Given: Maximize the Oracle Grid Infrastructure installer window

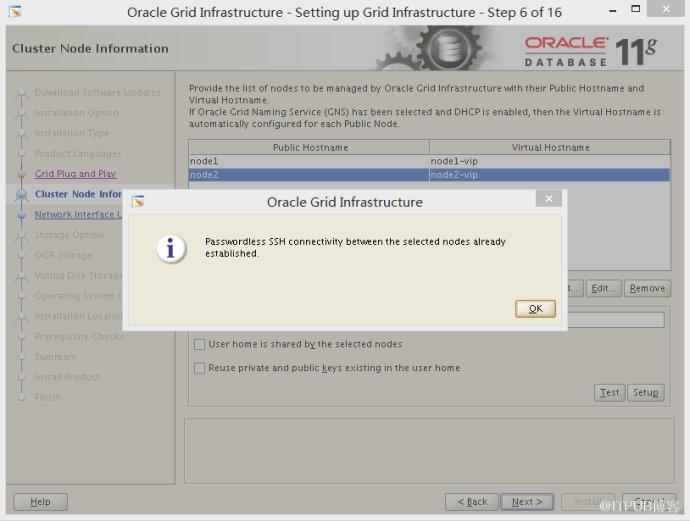Looking at the screenshot, I should tap(635, 9).
